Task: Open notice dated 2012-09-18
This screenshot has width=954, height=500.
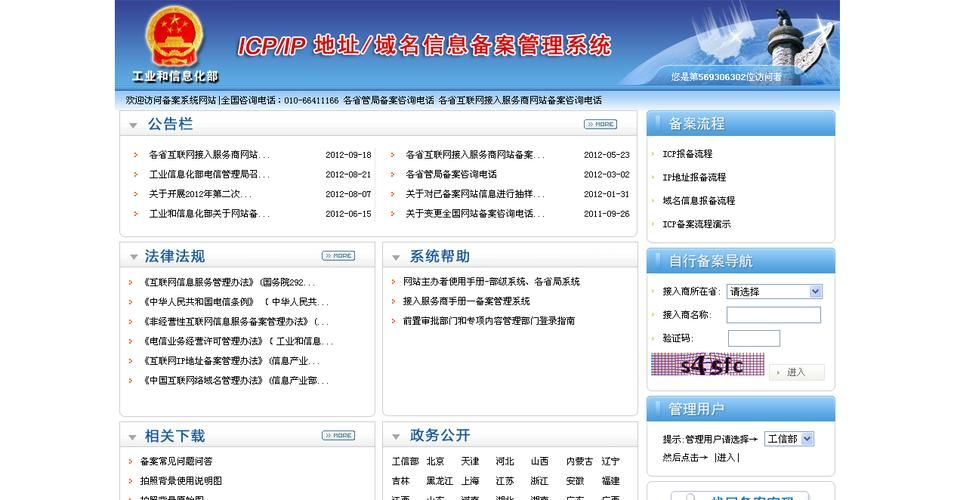Action: pyautogui.click(x=209, y=155)
